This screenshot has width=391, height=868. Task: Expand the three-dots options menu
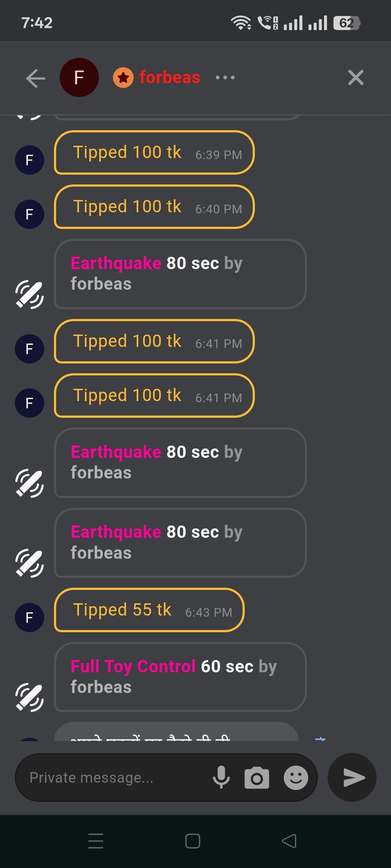click(x=225, y=77)
